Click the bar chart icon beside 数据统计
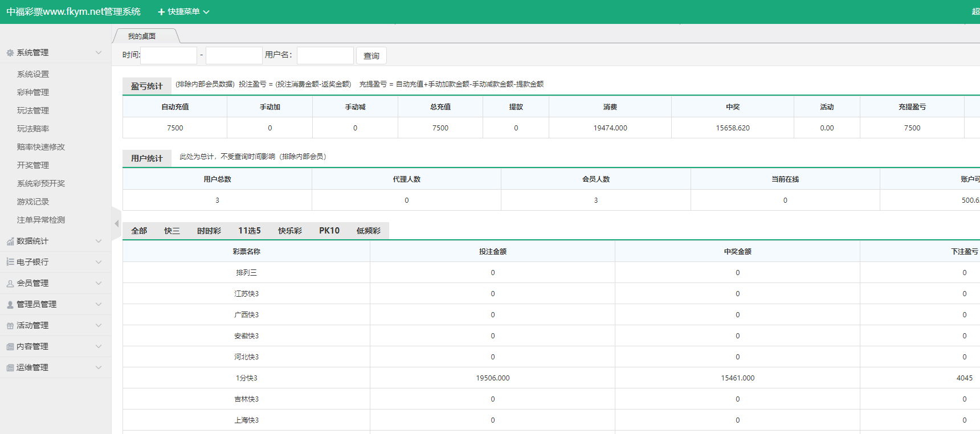The height and width of the screenshot is (434, 980). tap(10, 241)
